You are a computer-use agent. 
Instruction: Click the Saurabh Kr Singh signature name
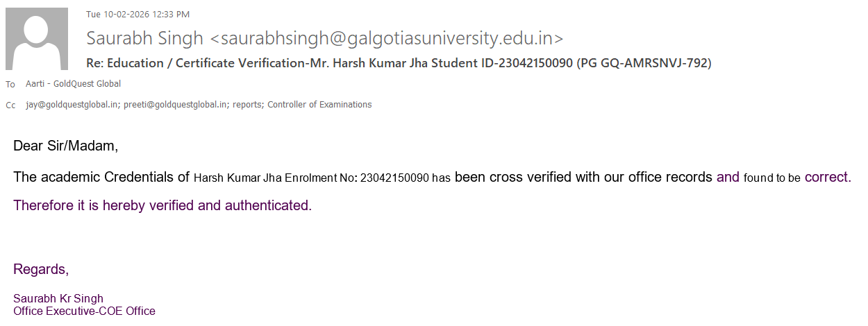point(58,299)
